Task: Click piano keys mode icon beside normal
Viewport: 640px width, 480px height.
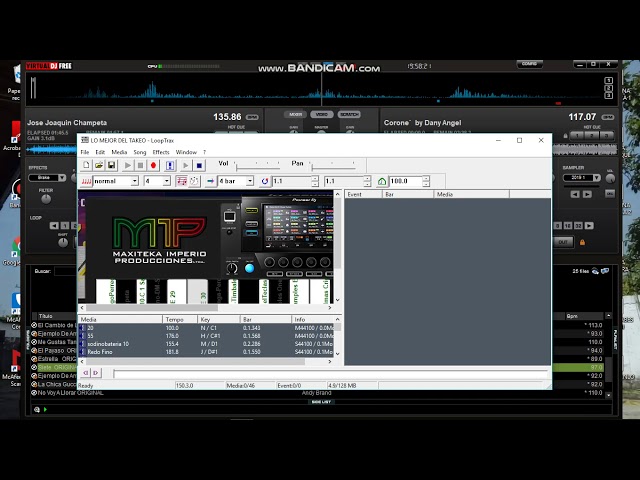Action: pyautogui.click(x=86, y=181)
